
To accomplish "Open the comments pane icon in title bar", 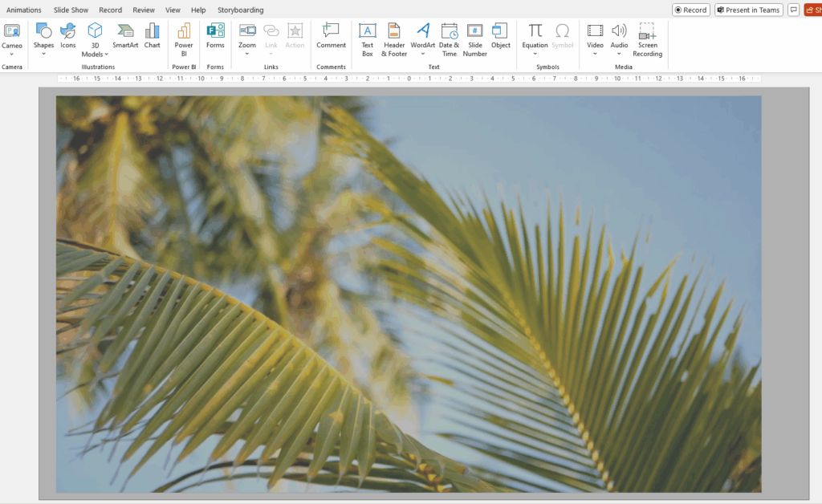I will [x=794, y=10].
